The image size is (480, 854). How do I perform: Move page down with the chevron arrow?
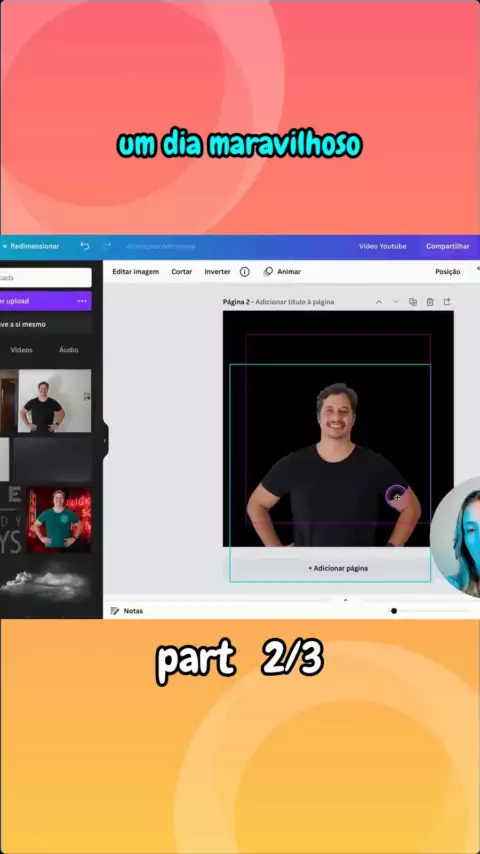coord(396,302)
